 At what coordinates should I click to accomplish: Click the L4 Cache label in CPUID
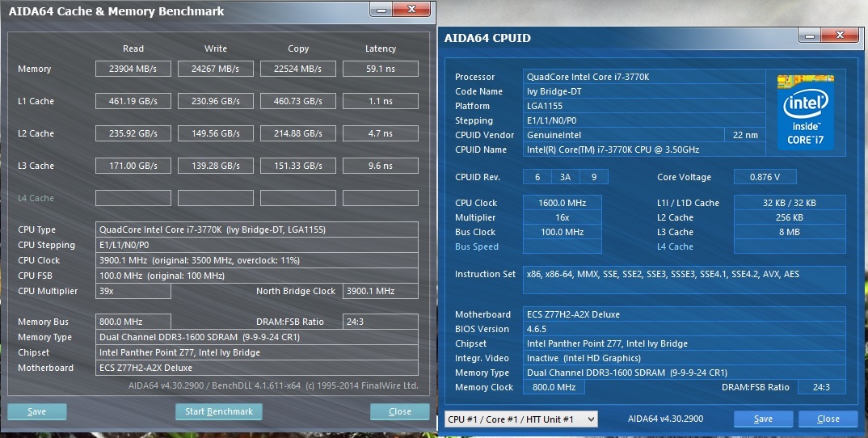[x=675, y=246]
